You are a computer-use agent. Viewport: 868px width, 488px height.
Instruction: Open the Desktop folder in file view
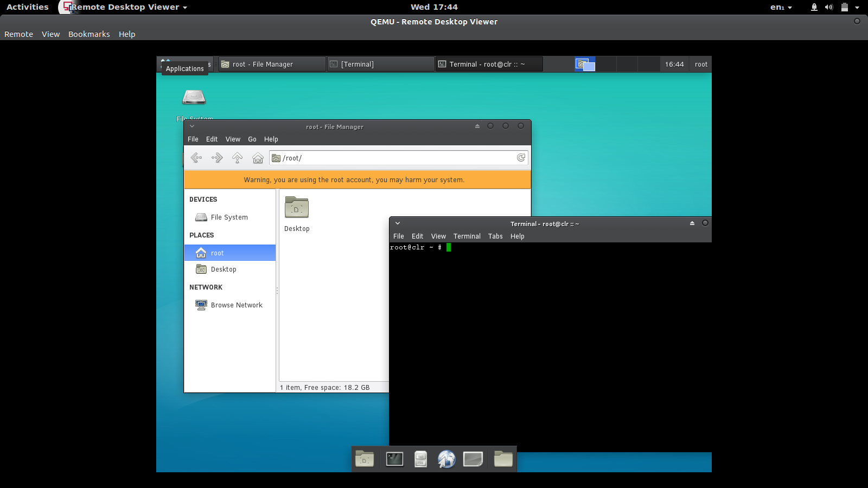tap(297, 214)
